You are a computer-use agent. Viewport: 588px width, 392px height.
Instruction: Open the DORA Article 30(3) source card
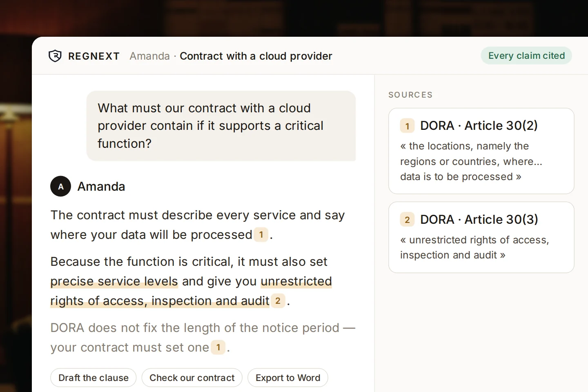tap(481, 237)
